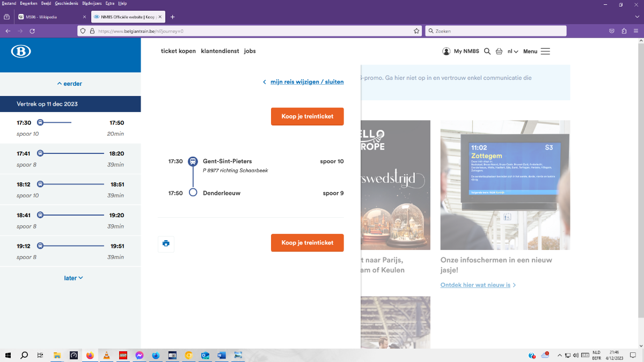This screenshot has height=362, width=644.
Task: Click the My NMBS account icon
Action: (447, 51)
